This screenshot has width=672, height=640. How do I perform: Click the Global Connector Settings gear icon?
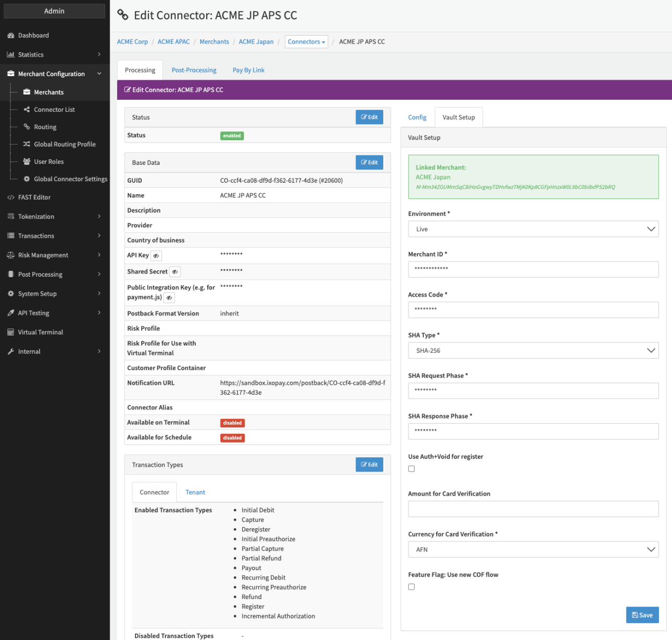(x=27, y=179)
